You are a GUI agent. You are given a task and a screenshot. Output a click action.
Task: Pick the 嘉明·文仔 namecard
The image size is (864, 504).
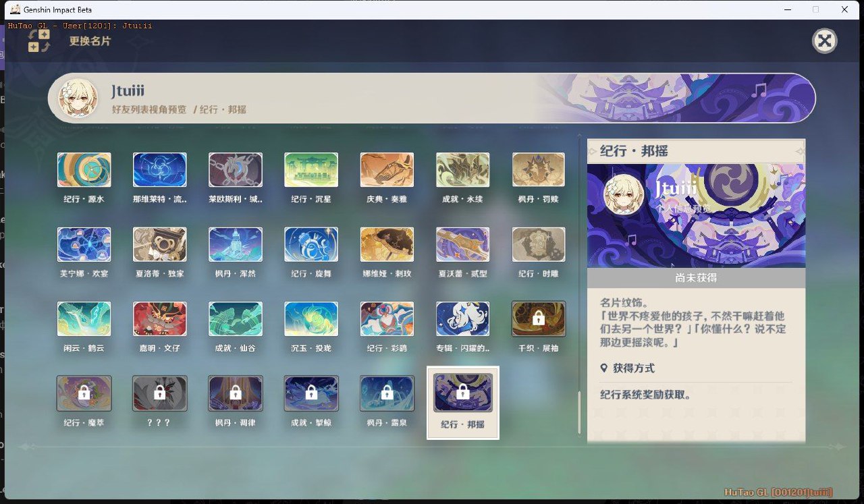160,318
